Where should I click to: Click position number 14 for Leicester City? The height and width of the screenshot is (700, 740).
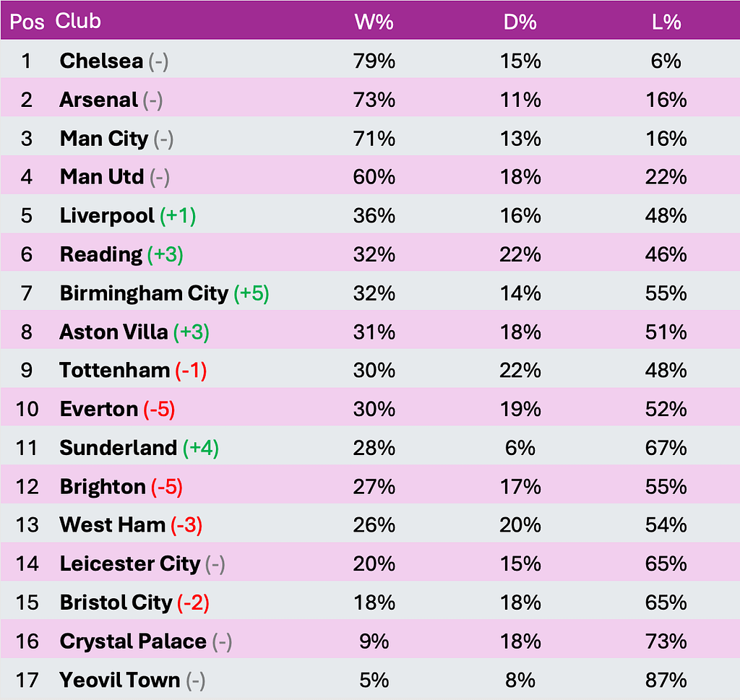click(27, 564)
